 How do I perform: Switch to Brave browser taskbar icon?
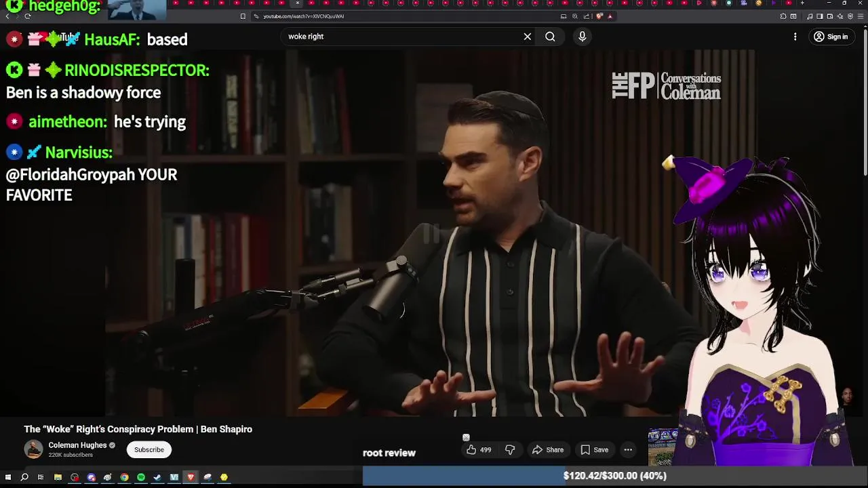click(x=191, y=477)
